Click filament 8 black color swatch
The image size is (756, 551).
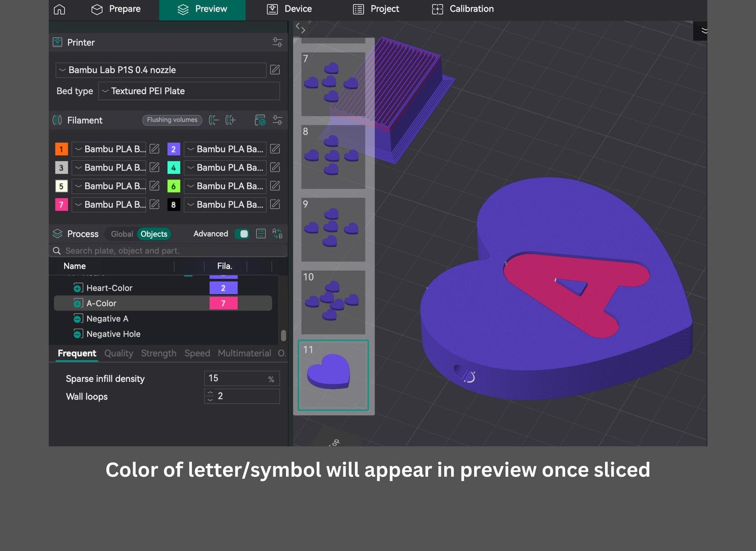point(174,205)
